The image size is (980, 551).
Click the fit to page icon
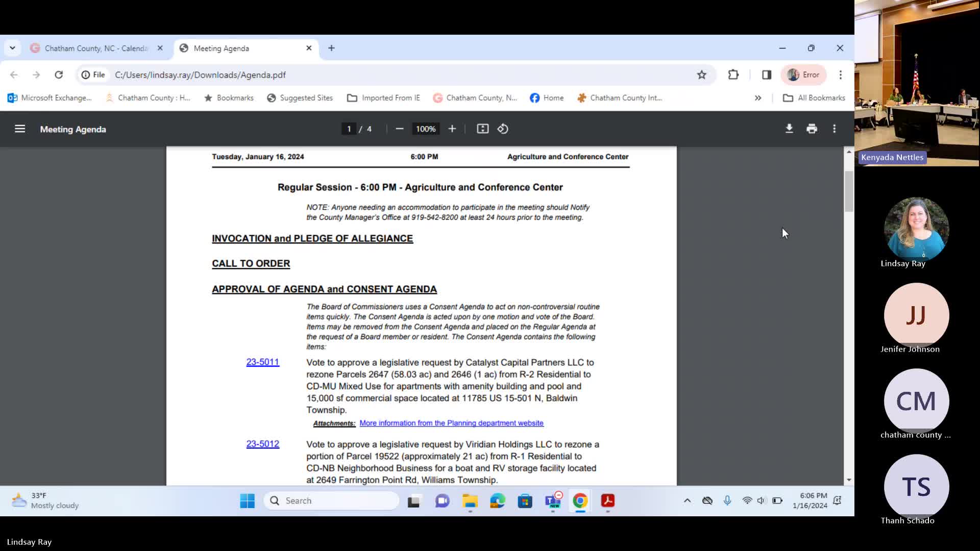point(482,129)
